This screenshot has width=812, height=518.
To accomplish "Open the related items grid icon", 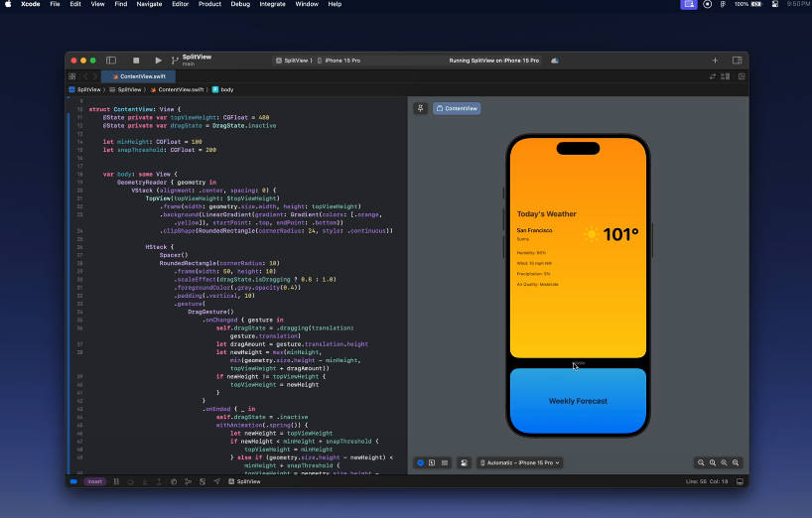I will 72,76.
